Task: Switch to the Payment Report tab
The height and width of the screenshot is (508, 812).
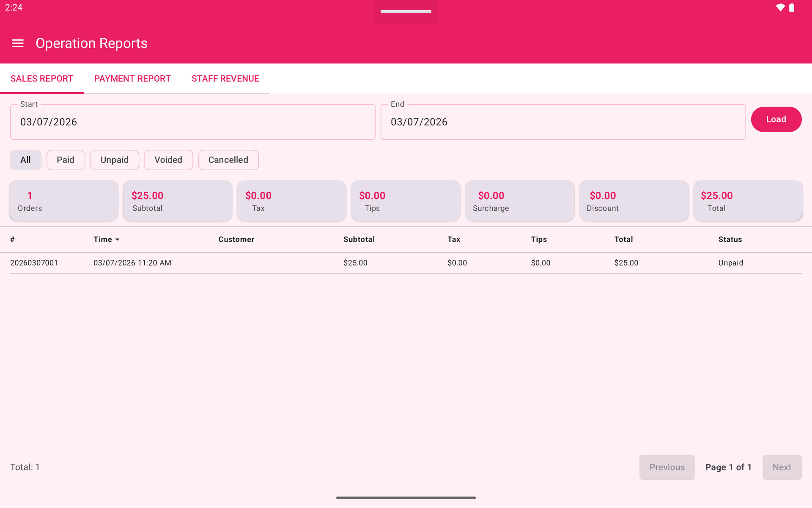Action: 132,79
